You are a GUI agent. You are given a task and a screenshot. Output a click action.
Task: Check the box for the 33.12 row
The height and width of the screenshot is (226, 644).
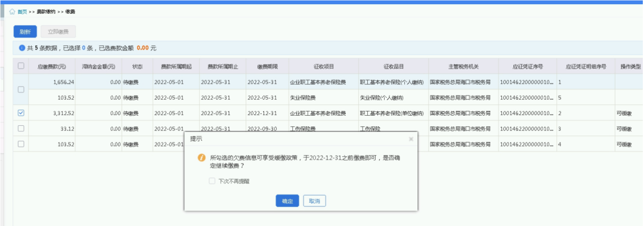click(21, 129)
